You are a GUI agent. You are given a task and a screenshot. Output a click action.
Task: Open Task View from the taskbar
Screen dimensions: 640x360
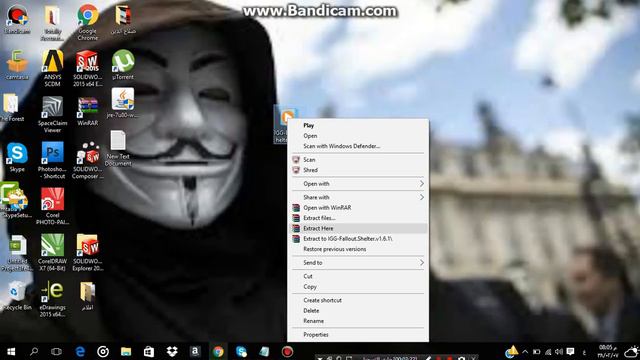point(56,351)
